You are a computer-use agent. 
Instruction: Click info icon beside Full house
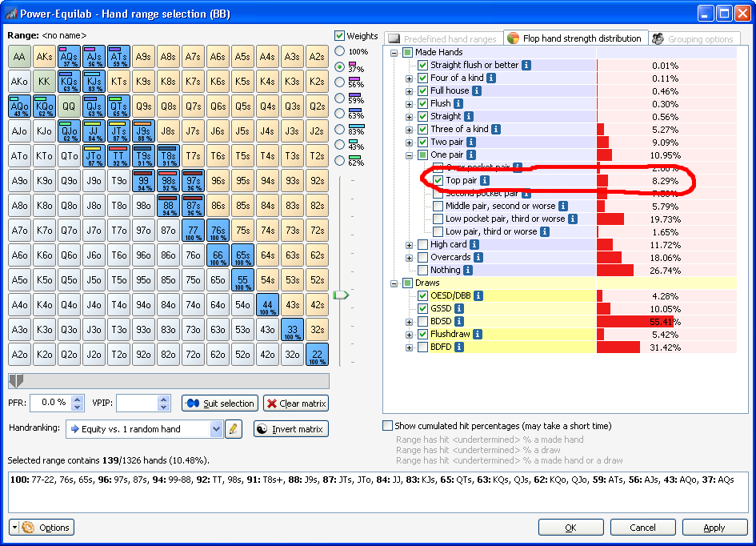[x=476, y=90]
